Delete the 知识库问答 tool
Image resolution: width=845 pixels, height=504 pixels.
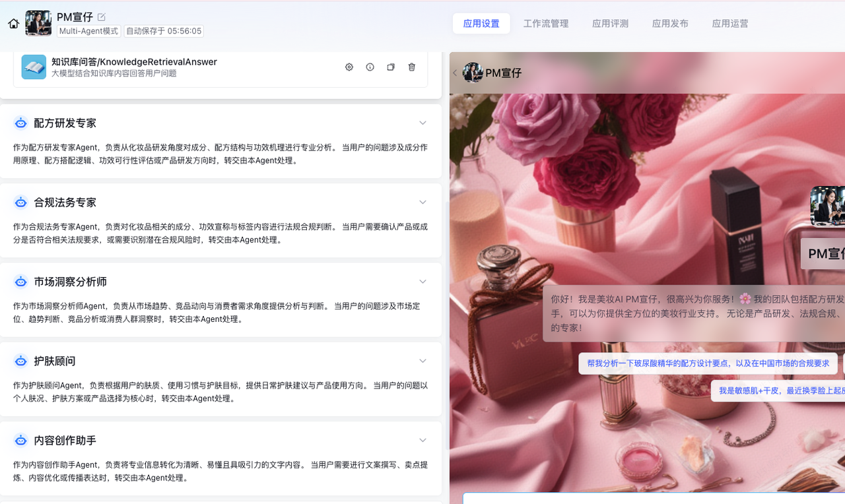(412, 67)
